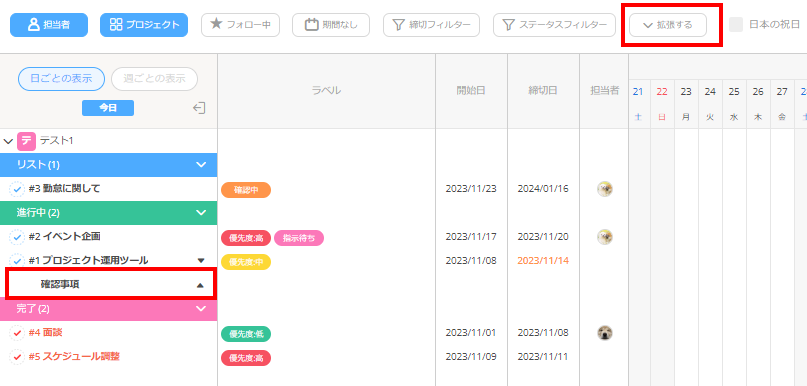Click the orange 確認中 label
Screen dimensions: 807x386
click(246, 190)
